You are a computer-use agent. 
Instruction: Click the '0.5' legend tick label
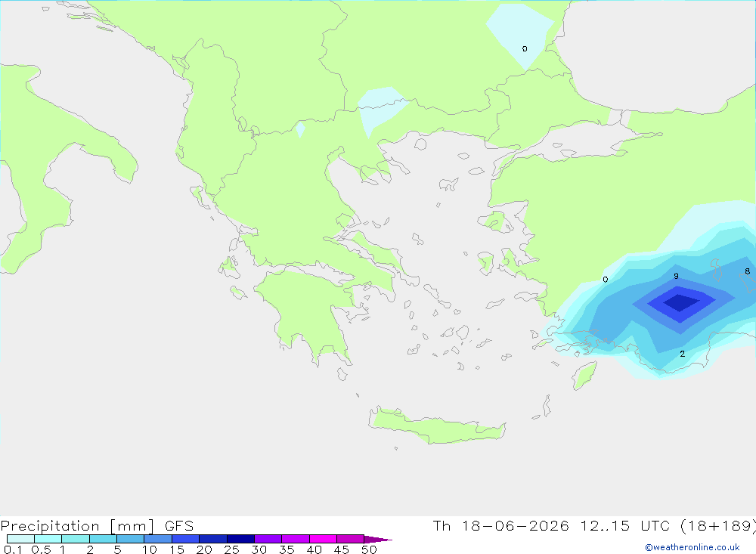[x=41, y=549]
